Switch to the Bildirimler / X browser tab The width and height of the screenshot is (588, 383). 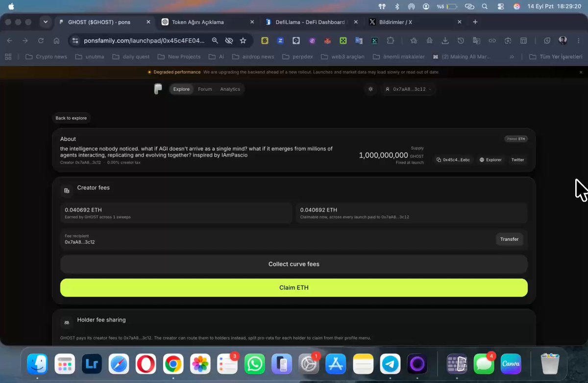415,22
